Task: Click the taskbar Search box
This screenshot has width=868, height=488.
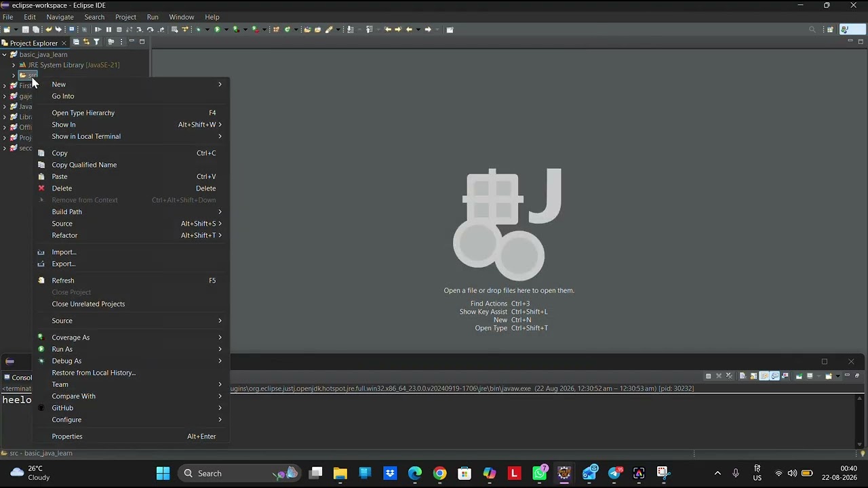Action: tap(241, 473)
